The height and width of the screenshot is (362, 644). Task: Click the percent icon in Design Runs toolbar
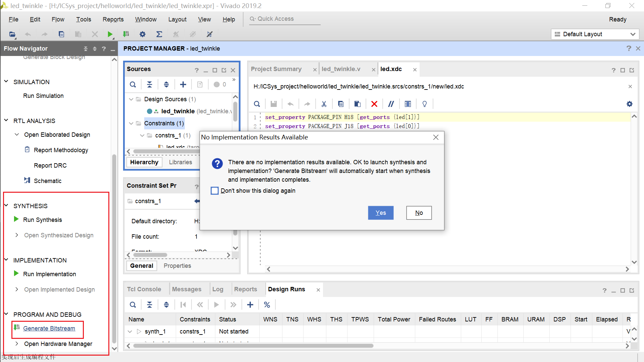click(x=267, y=305)
